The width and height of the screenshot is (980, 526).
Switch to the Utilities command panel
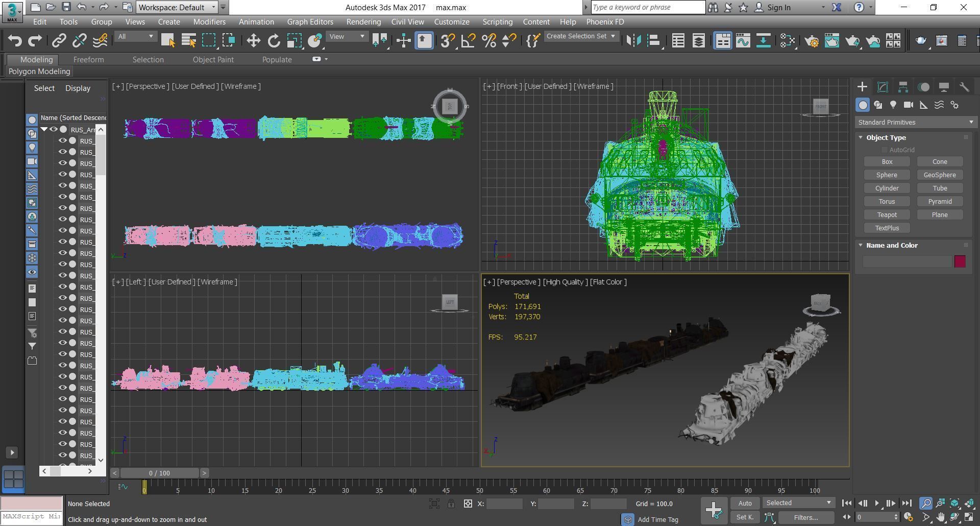pos(964,87)
